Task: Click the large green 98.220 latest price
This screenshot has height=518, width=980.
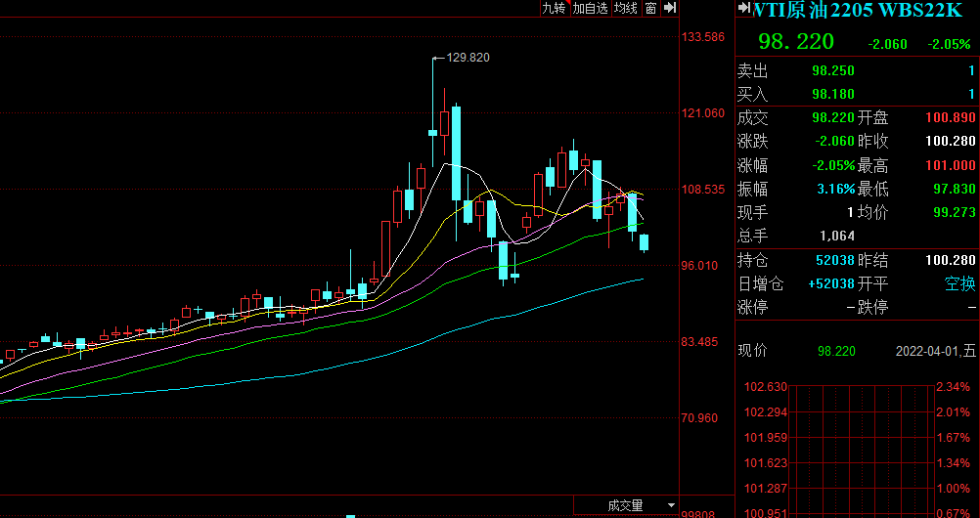Action: coord(796,41)
